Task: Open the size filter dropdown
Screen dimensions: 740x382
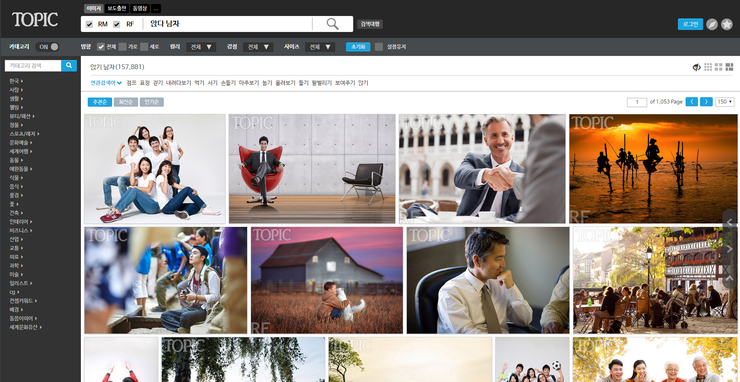Action: (320, 47)
